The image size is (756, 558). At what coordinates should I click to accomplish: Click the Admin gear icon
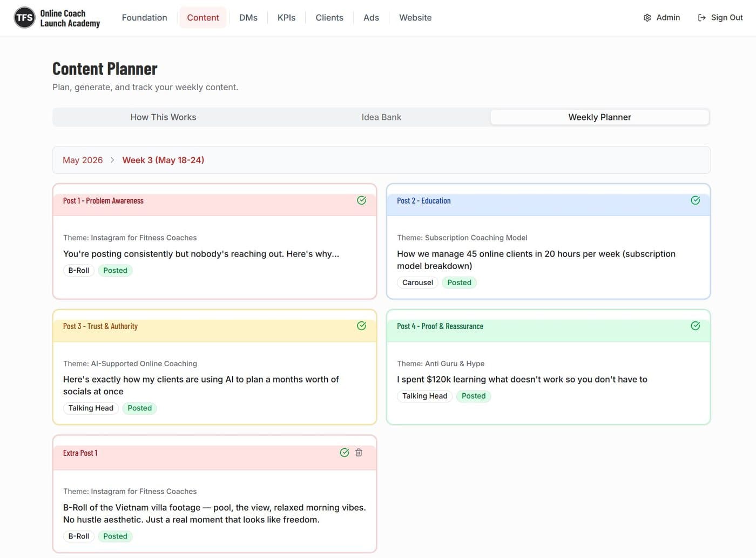(x=647, y=18)
